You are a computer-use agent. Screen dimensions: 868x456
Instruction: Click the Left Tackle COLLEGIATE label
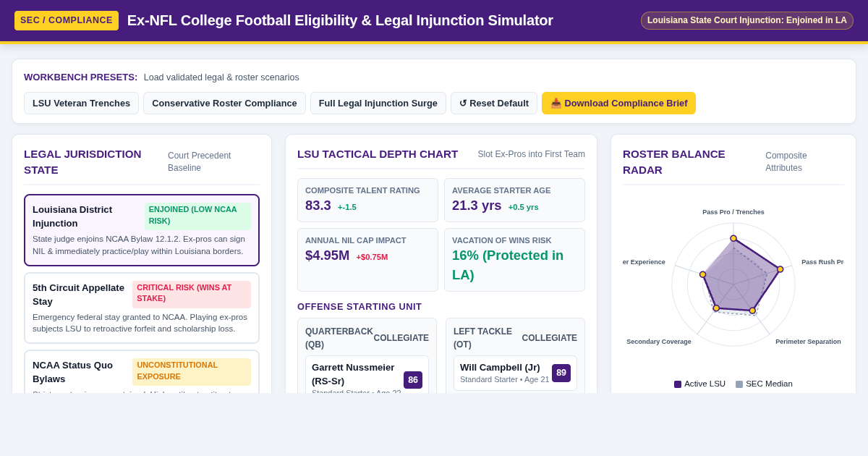pos(550,338)
